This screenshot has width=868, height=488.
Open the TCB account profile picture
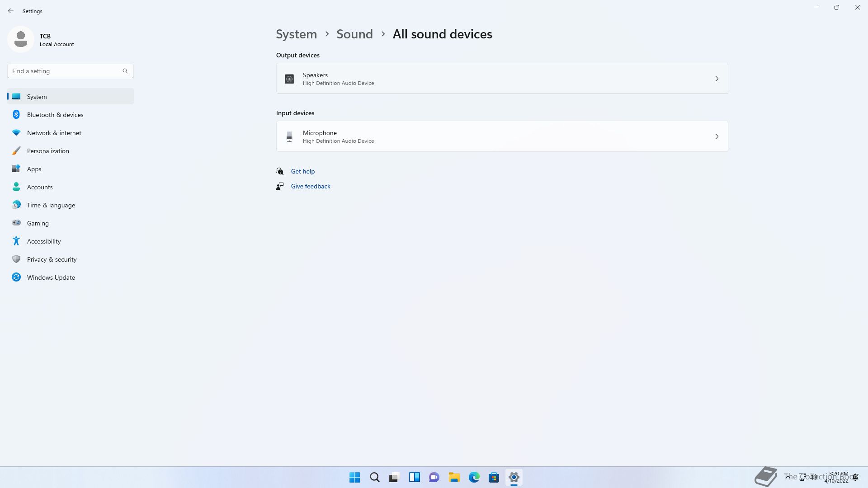(x=21, y=39)
